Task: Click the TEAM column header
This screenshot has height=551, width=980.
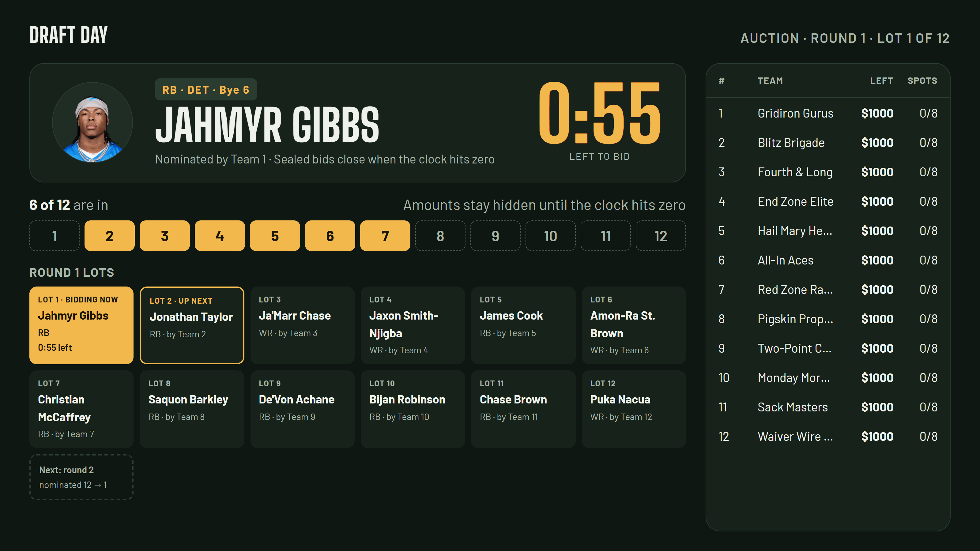Action: coord(770,81)
